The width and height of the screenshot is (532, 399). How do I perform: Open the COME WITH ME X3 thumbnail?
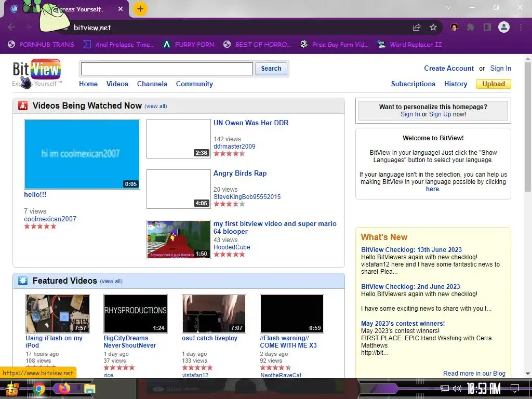coord(292,313)
